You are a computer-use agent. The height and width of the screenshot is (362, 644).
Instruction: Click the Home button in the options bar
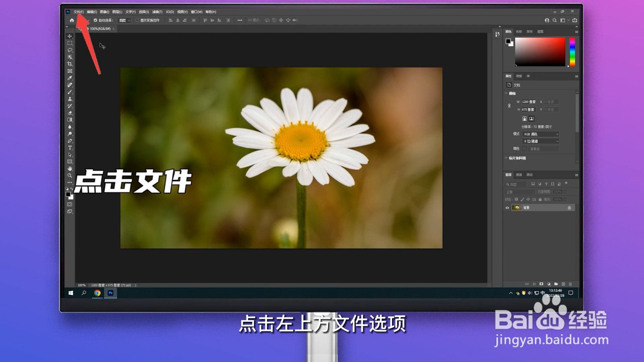pyautogui.click(x=71, y=20)
